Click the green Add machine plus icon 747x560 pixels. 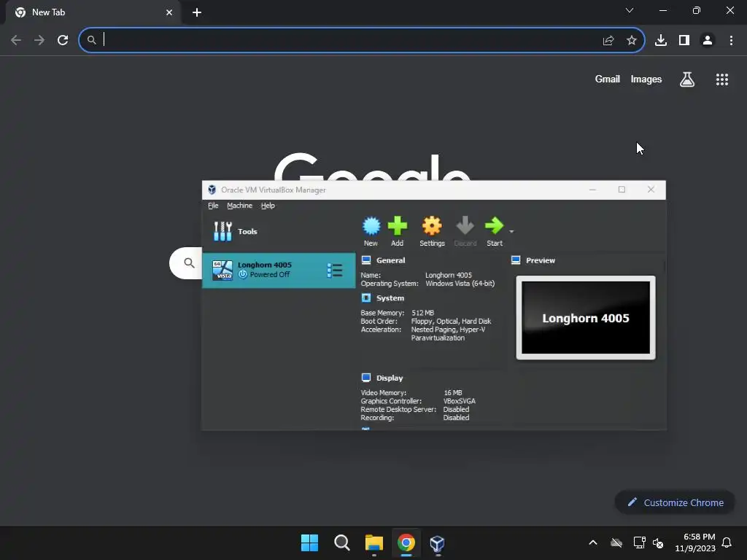click(x=398, y=231)
